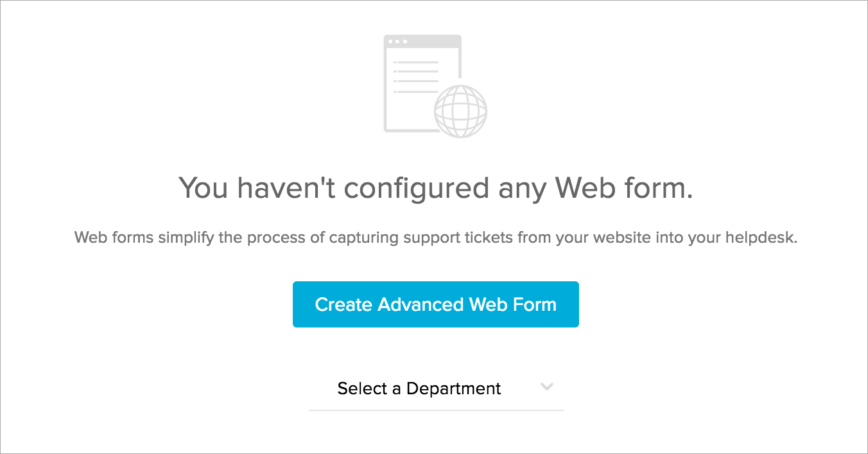
Task: Expand the department list using the chevron arrow
Action: pyautogui.click(x=546, y=387)
